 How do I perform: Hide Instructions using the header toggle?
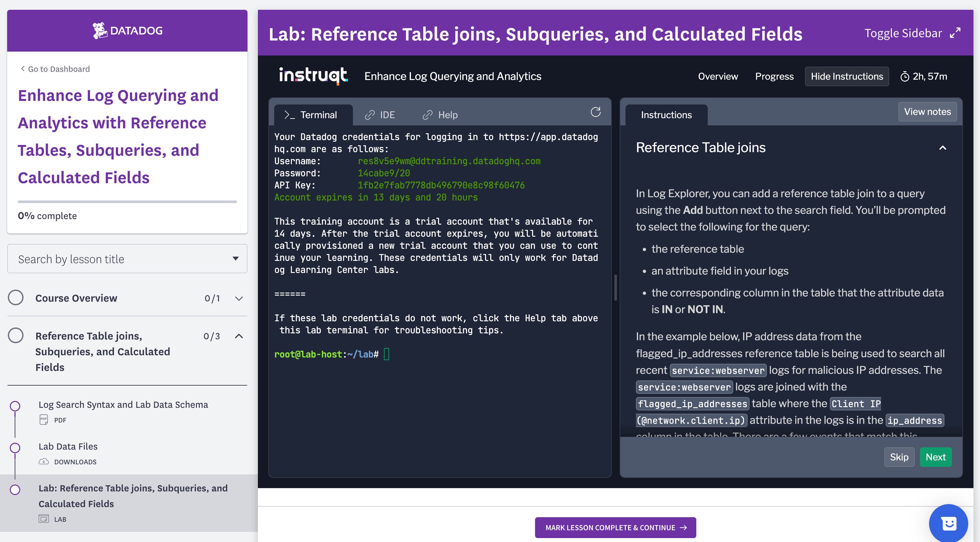[x=847, y=76]
